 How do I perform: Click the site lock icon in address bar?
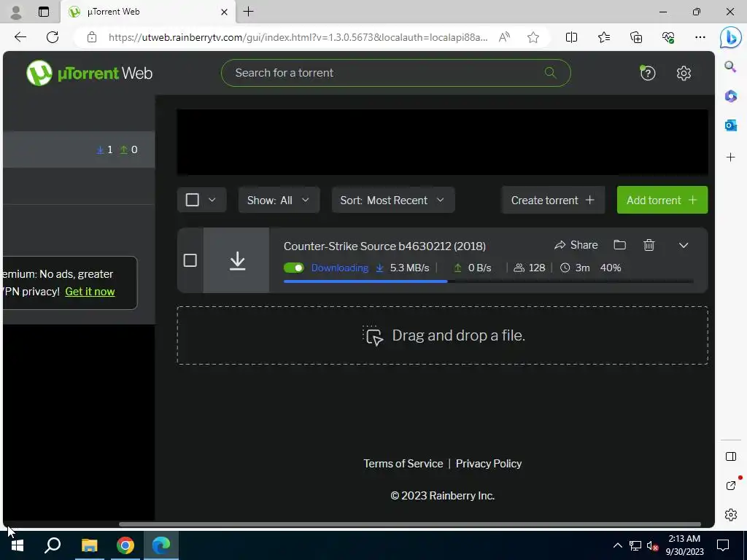pos(92,37)
